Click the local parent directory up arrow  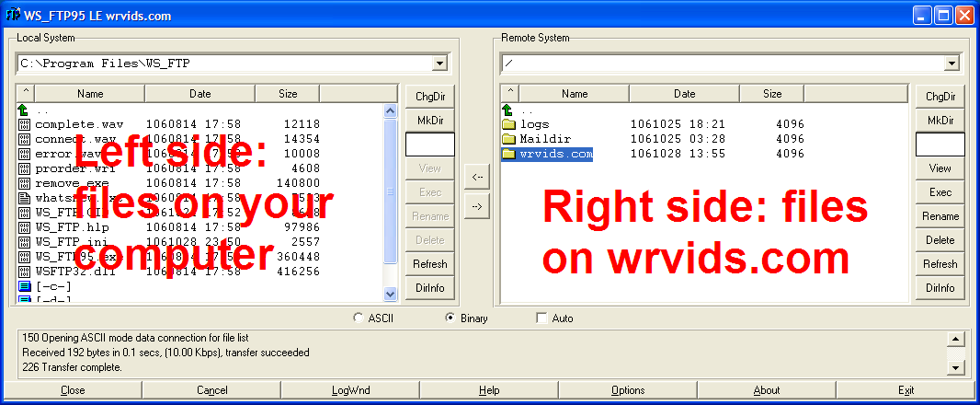pos(25,110)
